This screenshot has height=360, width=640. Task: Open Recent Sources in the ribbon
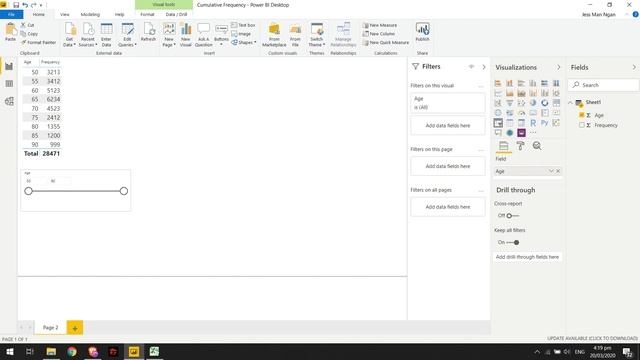88,34
